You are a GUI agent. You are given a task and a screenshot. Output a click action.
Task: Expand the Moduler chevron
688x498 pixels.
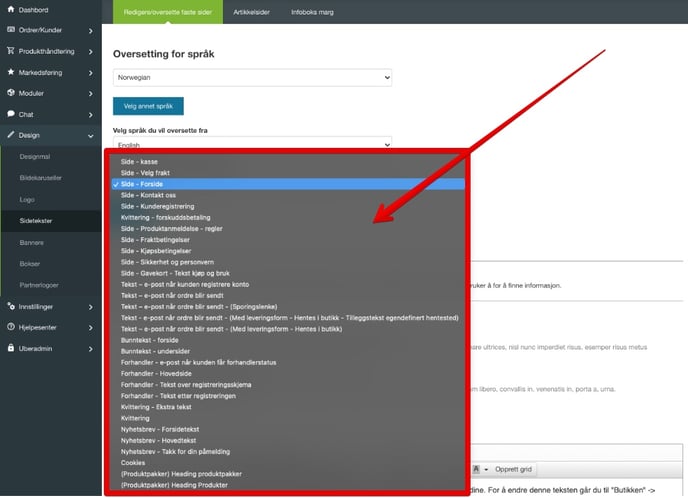90,93
